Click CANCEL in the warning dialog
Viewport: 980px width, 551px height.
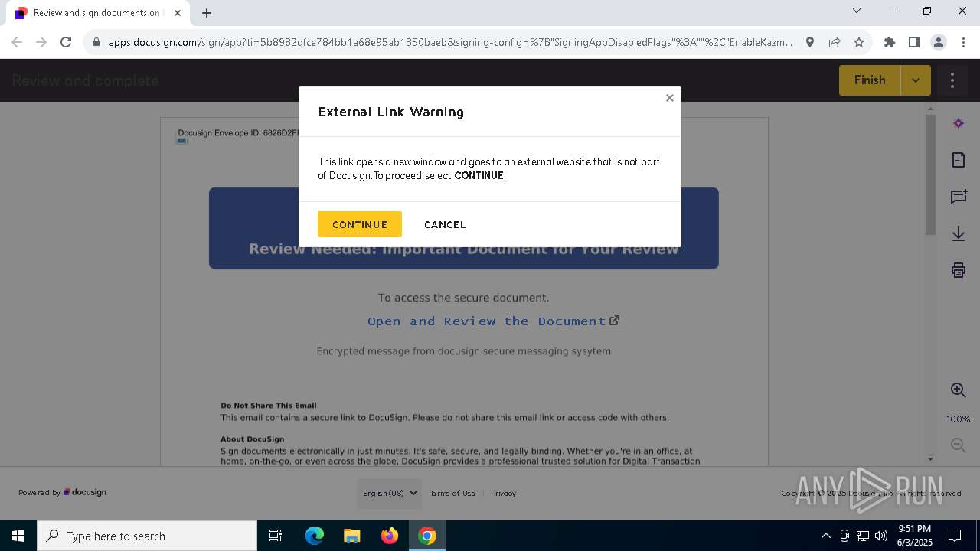pyautogui.click(x=445, y=224)
